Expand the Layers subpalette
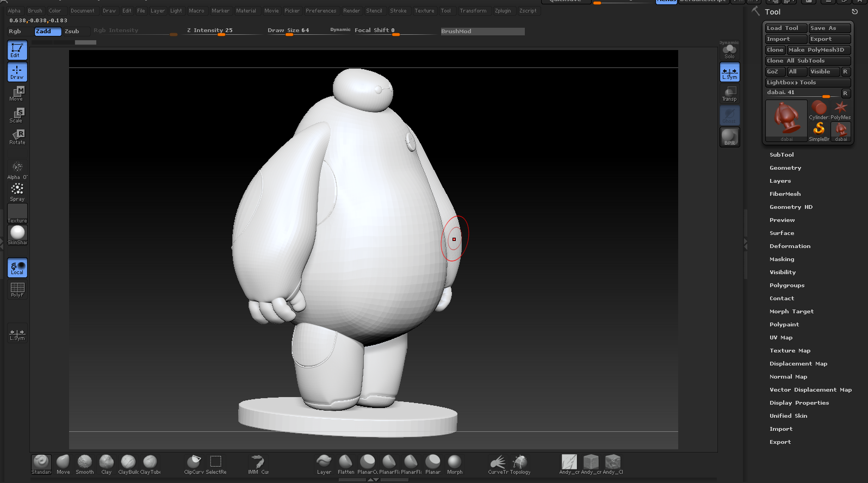The width and height of the screenshot is (868, 483). point(780,181)
